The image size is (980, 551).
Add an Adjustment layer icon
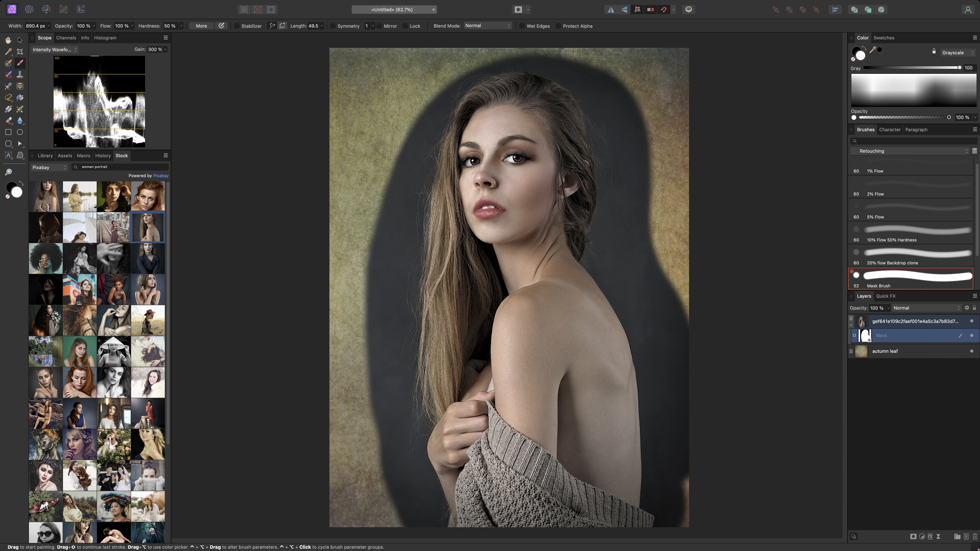[x=922, y=536]
